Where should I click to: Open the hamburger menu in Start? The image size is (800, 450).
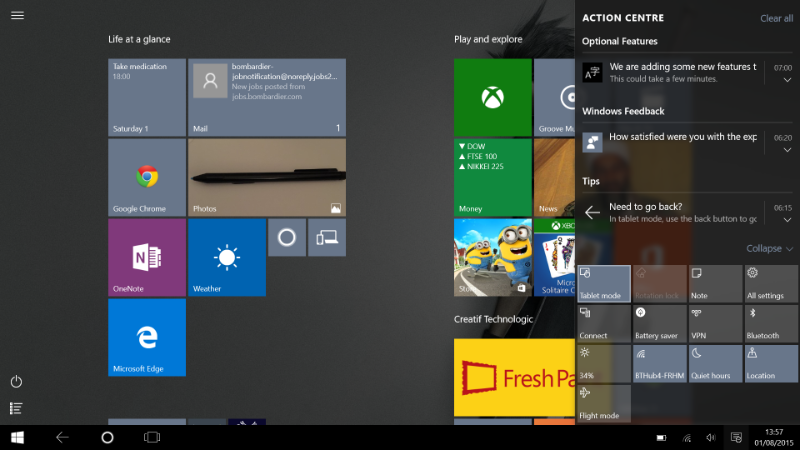coord(17,16)
